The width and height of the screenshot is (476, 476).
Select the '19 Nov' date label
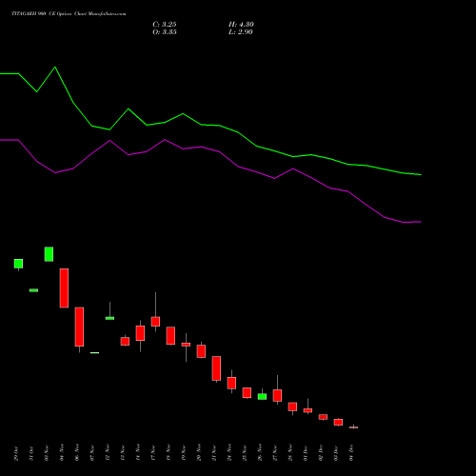(184, 452)
